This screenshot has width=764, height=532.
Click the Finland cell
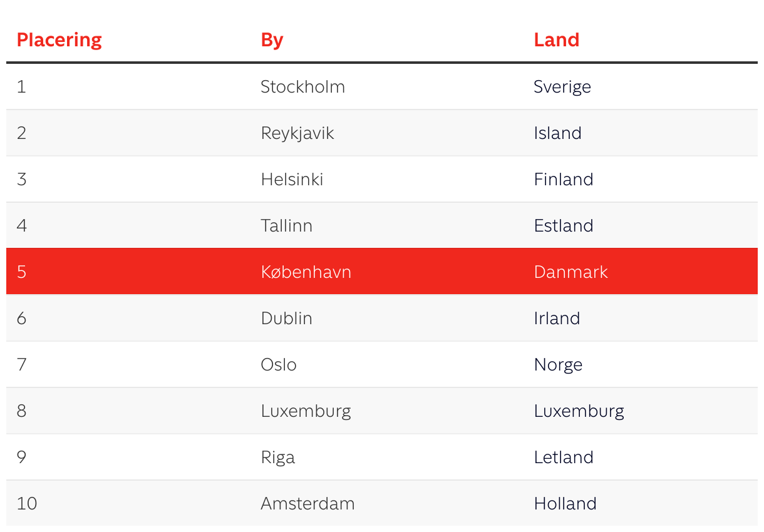[x=564, y=179]
